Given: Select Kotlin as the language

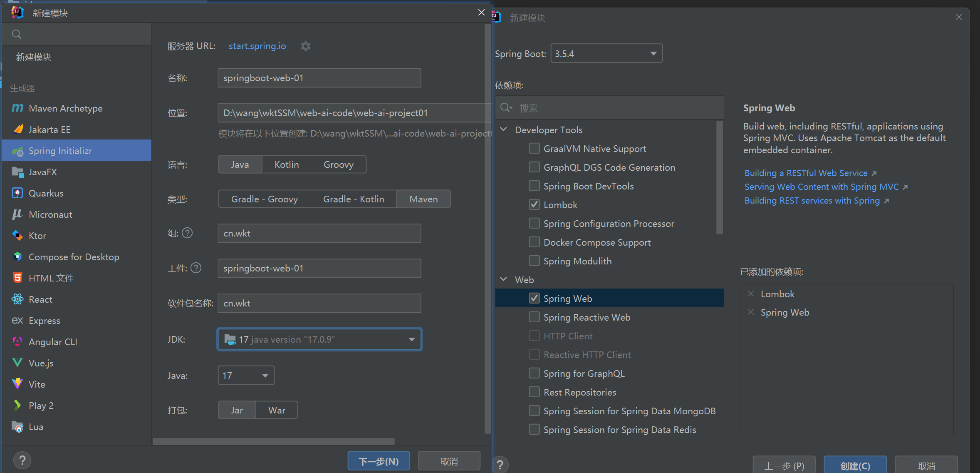Looking at the screenshot, I should tap(287, 164).
